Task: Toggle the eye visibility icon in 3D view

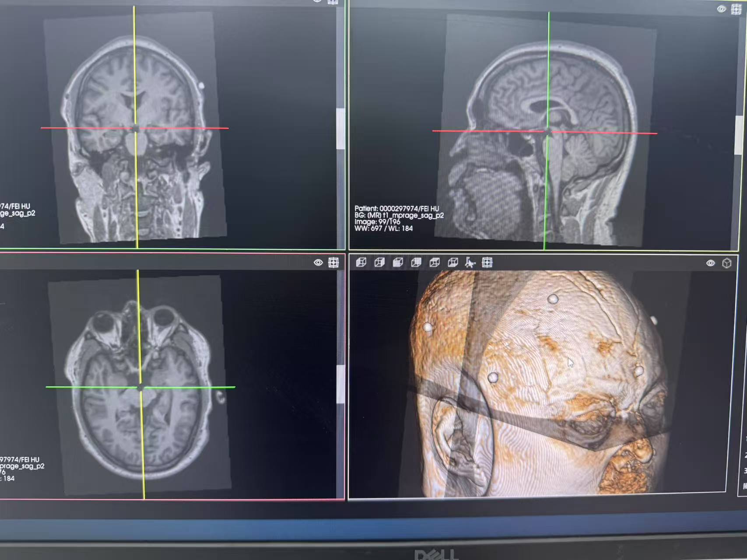Action: [710, 263]
